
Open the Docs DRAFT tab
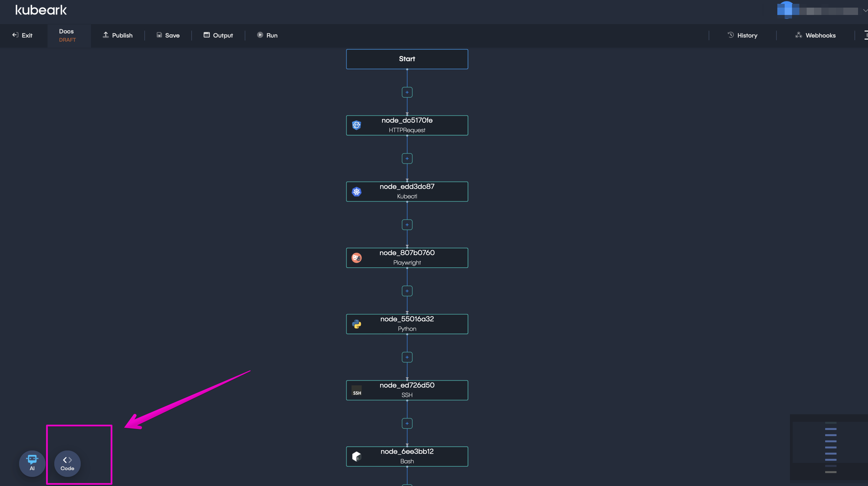[67, 35]
